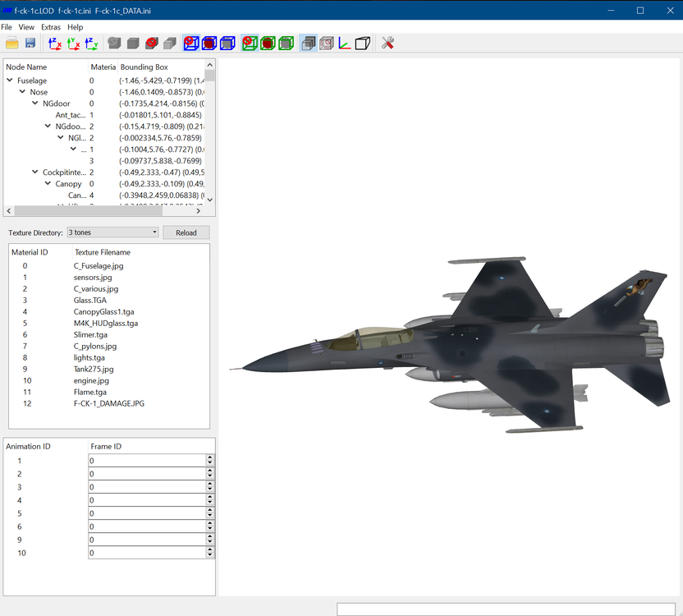Viewport: 683px width, 616px height.
Task: Click the node tree horizontal scrollbar right arrow
Action: (x=198, y=210)
